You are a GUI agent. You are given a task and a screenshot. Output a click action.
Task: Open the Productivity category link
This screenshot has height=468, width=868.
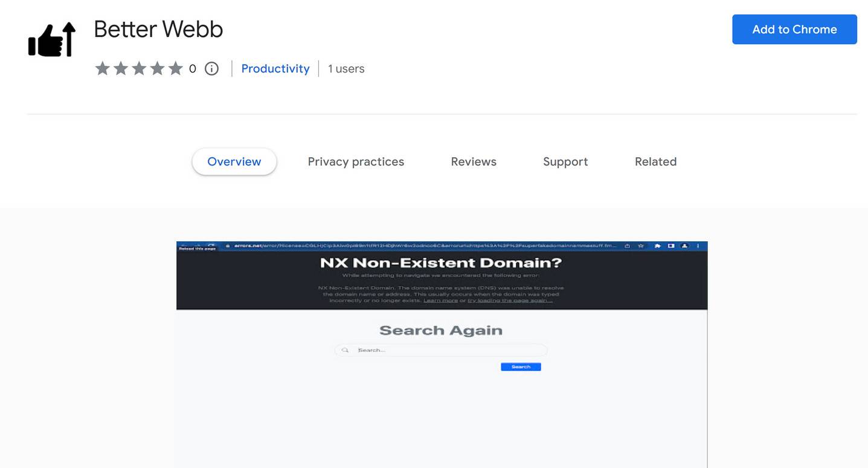coord(275,69)
